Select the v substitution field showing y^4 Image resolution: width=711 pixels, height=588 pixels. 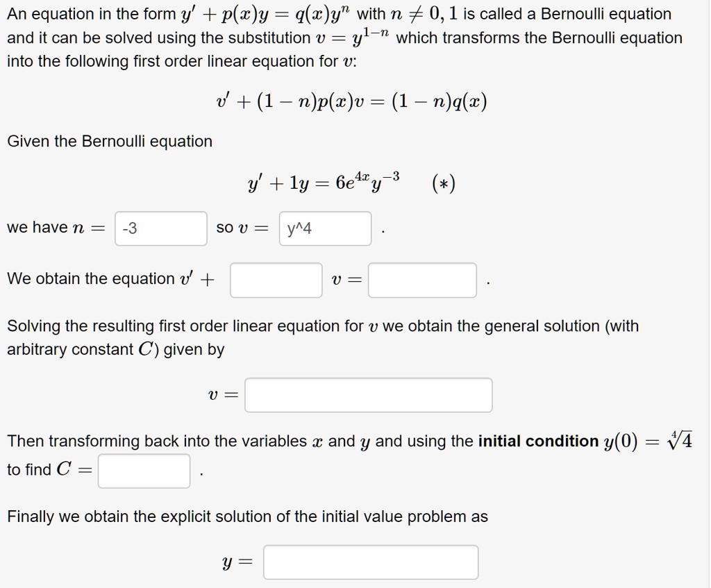(324, 228)
